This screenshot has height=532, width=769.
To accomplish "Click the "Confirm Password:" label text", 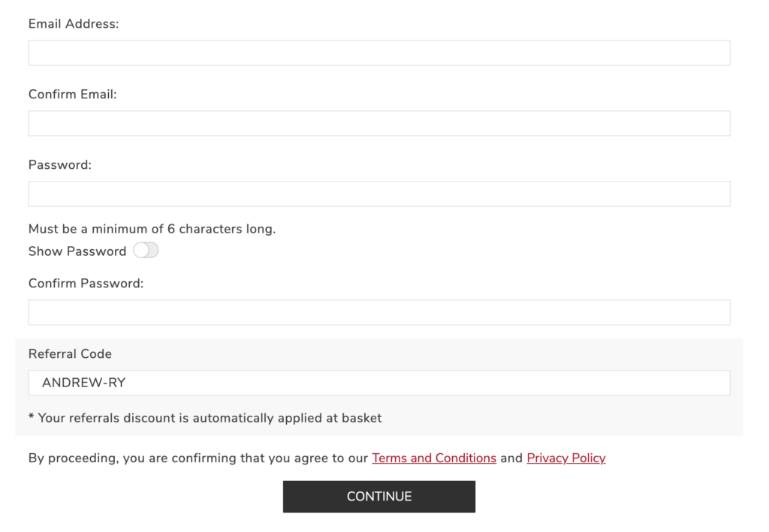I will 86,284.
